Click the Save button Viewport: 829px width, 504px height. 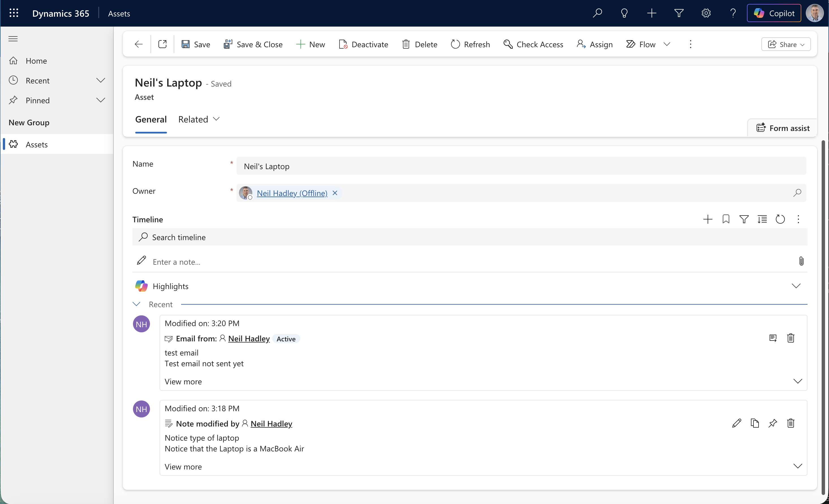click(196, 44)
